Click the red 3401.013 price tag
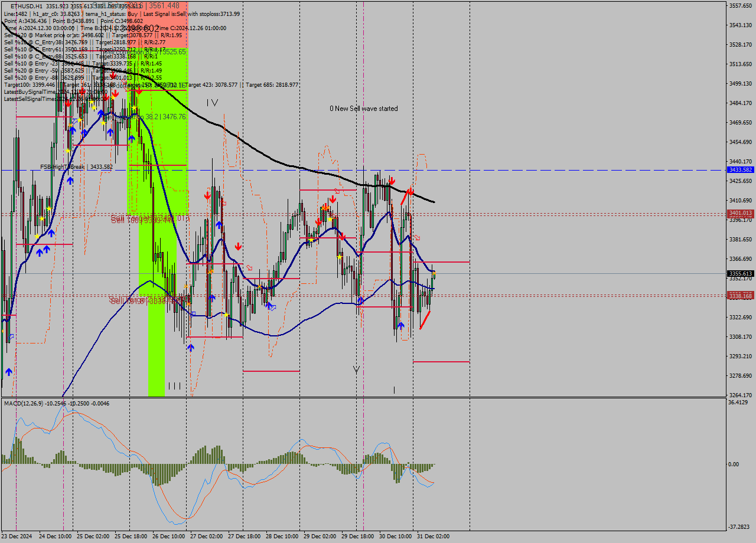The height and width of the screenshot is (543, 756). (x=741, y=213)
